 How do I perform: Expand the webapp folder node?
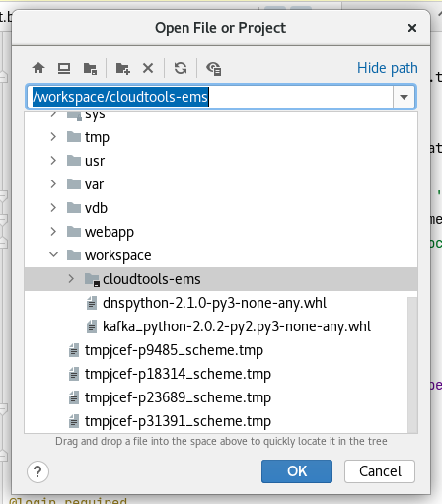[x=53, y=232]
